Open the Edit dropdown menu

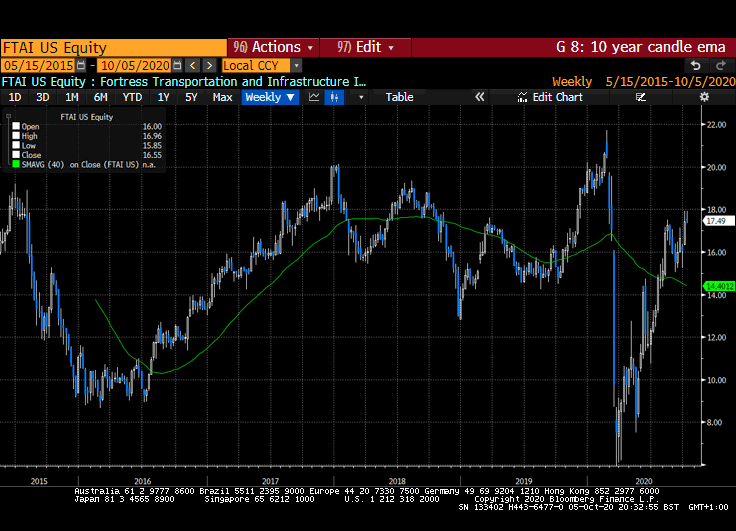(365, 47)
